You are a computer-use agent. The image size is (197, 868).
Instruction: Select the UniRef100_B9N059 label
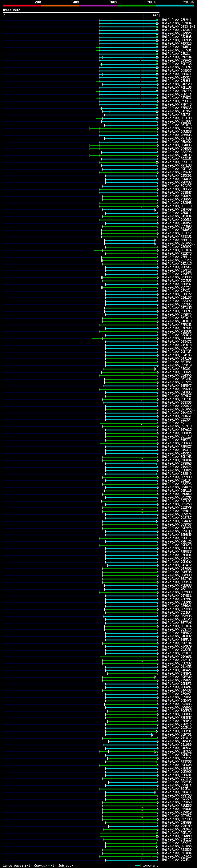click(x=176, y=210)
